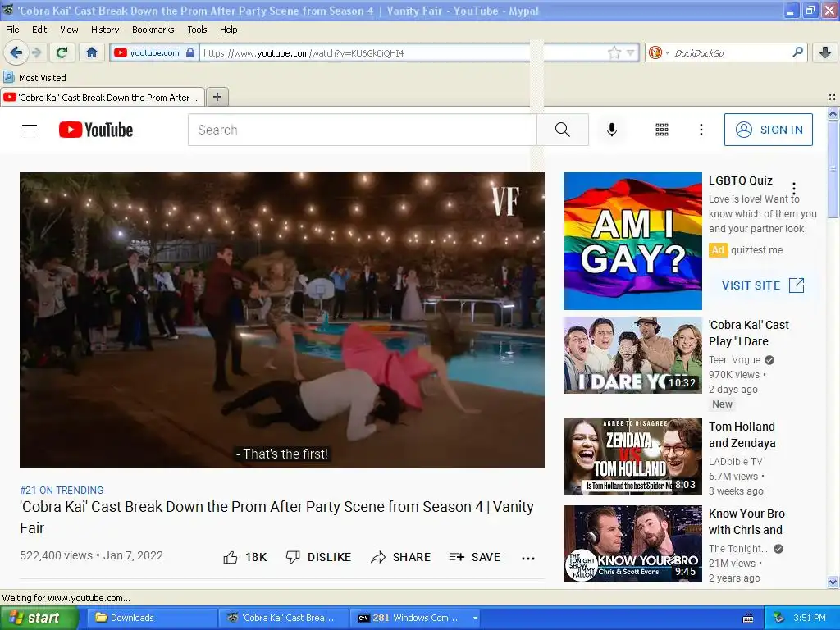
Task: Click the Cobra Kai video player
Action: click(x=282, y=320)
